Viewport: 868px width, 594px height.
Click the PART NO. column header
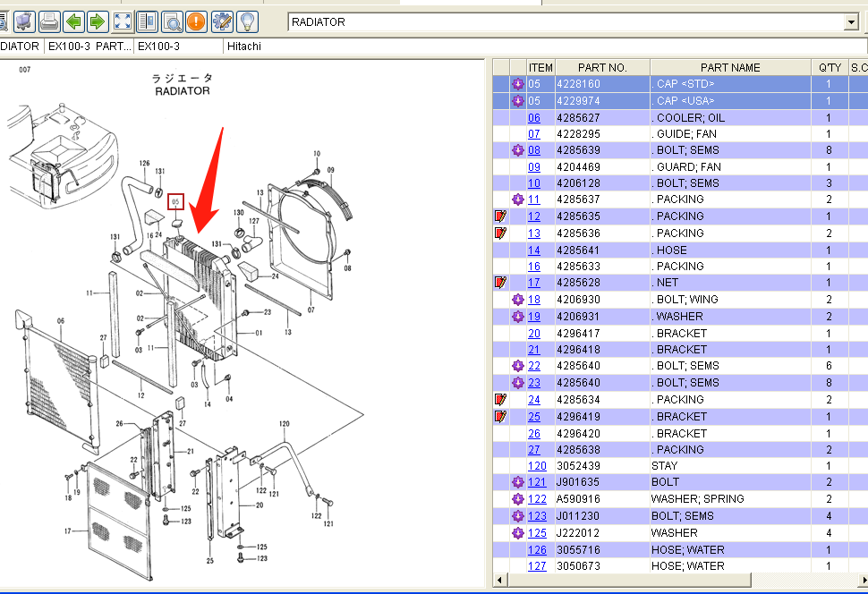pos(602,68)
